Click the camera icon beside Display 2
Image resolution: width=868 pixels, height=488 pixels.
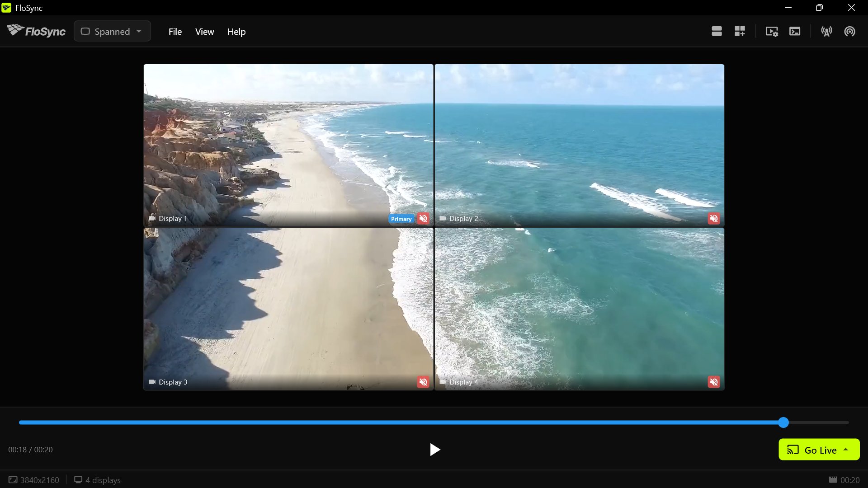point(443,218)
